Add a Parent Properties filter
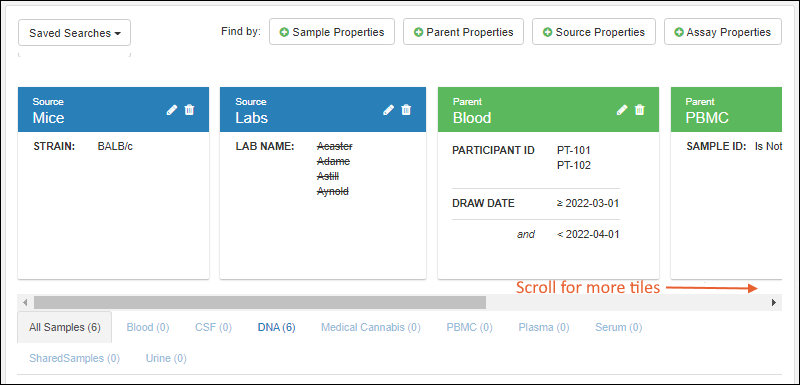Viewport: 800px width, 385px height. pyautogui.click(x=463, y=32)
